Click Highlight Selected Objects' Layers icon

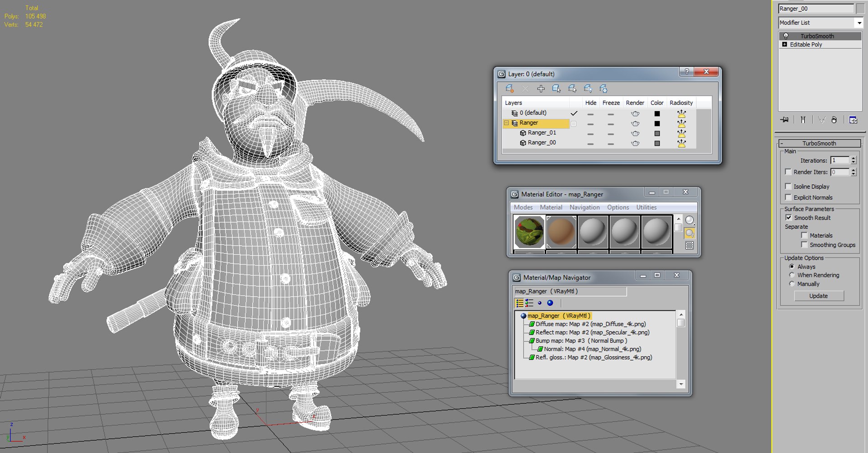tap(572, 89)
